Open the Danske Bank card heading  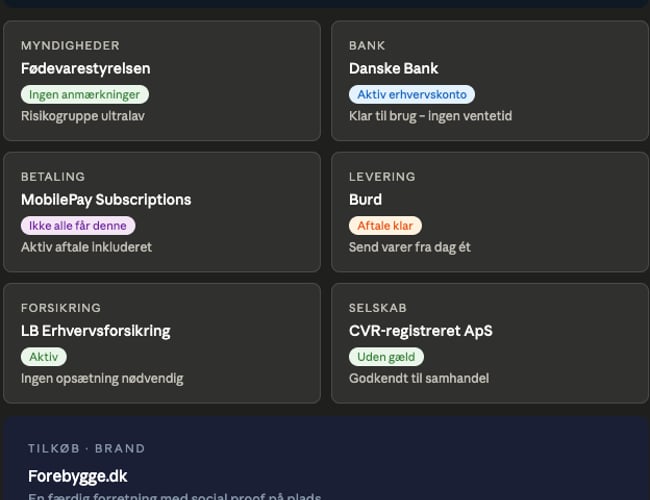pyautogui.click(x=393, y=68)
